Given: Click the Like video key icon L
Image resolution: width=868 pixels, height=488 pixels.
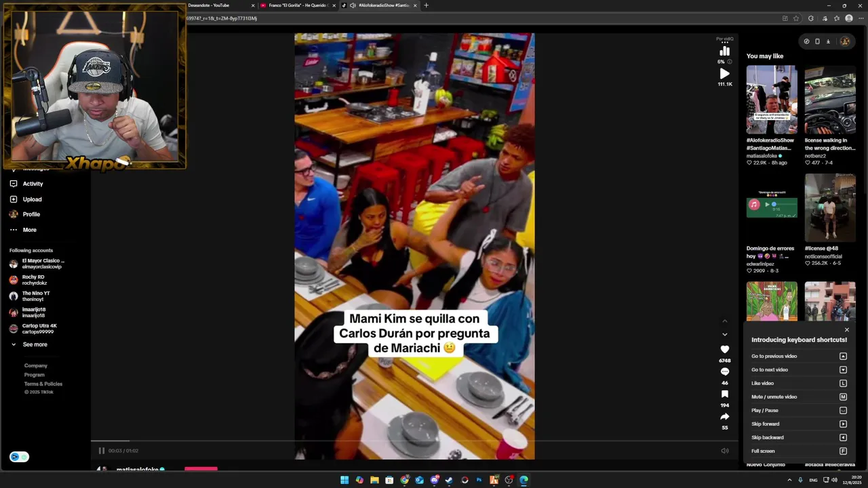Looking at the screenshot, I should pos(843,384).
